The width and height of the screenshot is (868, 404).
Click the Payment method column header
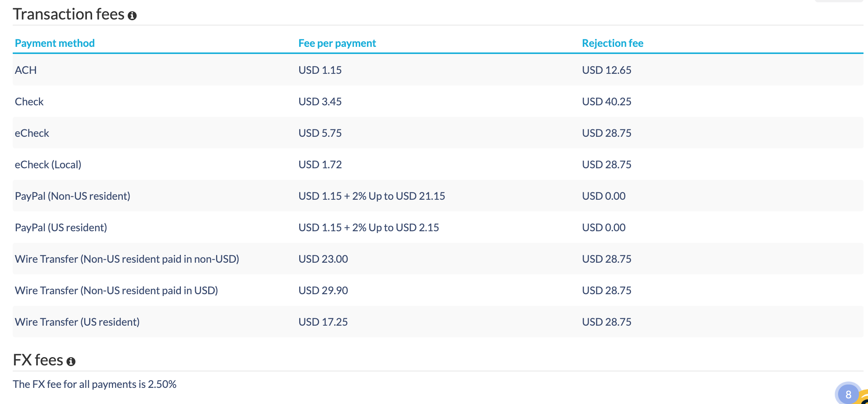55,43
